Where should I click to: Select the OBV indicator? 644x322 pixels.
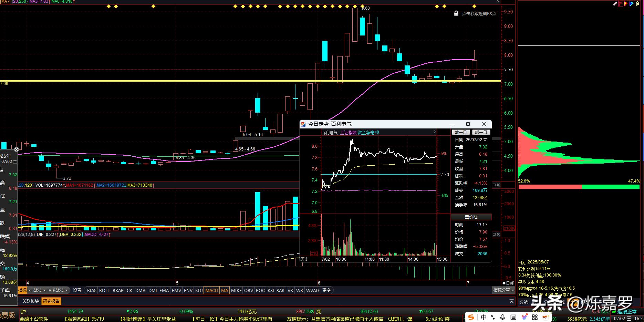click(x=249, y=290)
